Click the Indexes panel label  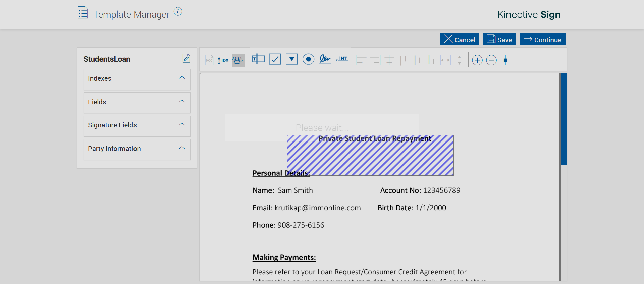[x=100, y=78]
